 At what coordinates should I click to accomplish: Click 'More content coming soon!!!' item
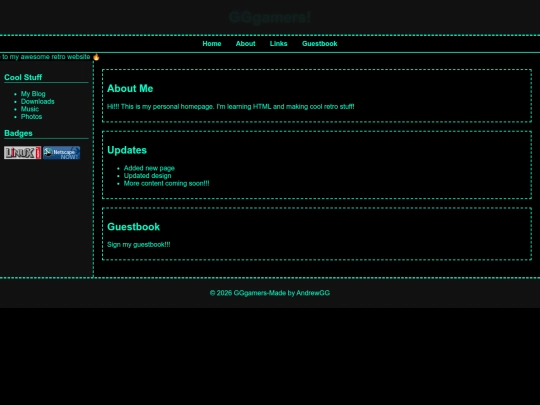point(166,183)
